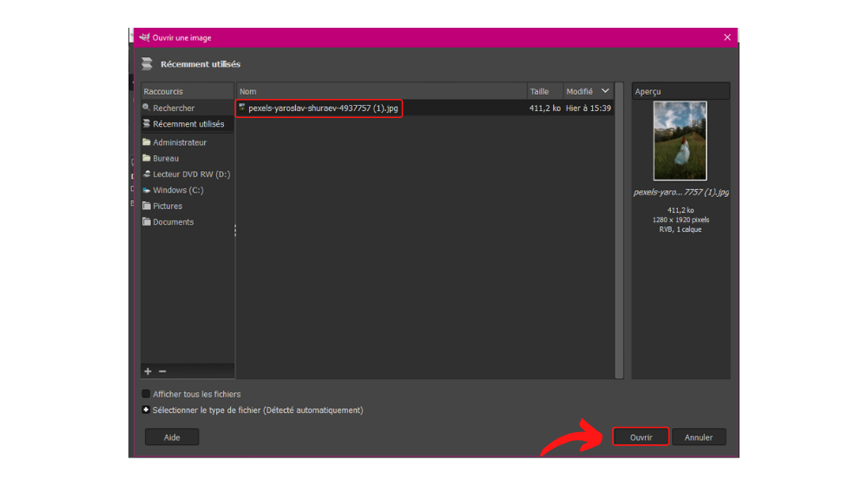Click the GIMP icon in title bar
This screenshot has width=868, height=486.
pyautogui.click(x=144, y=37)
